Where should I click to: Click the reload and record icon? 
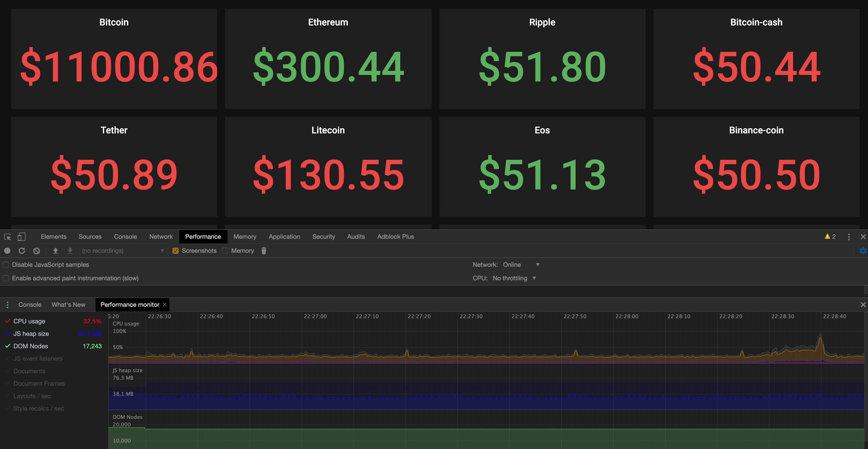tap(22, 250)
